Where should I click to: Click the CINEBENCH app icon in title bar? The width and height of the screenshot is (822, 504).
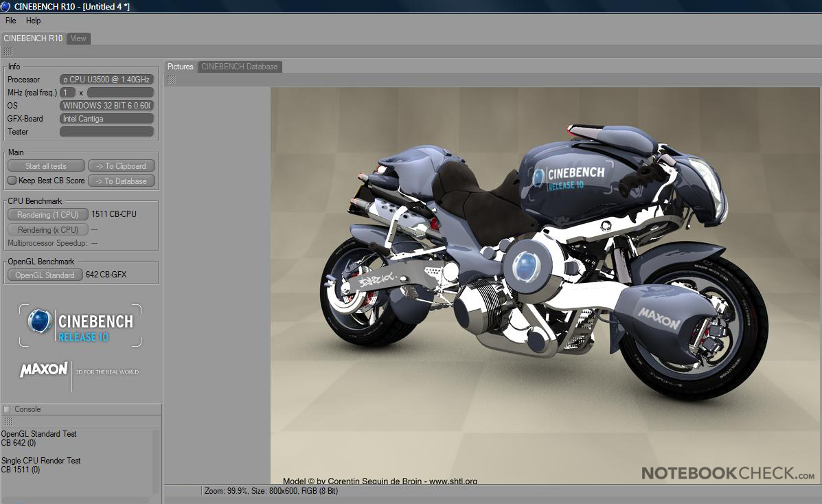(x=5, y=6)
